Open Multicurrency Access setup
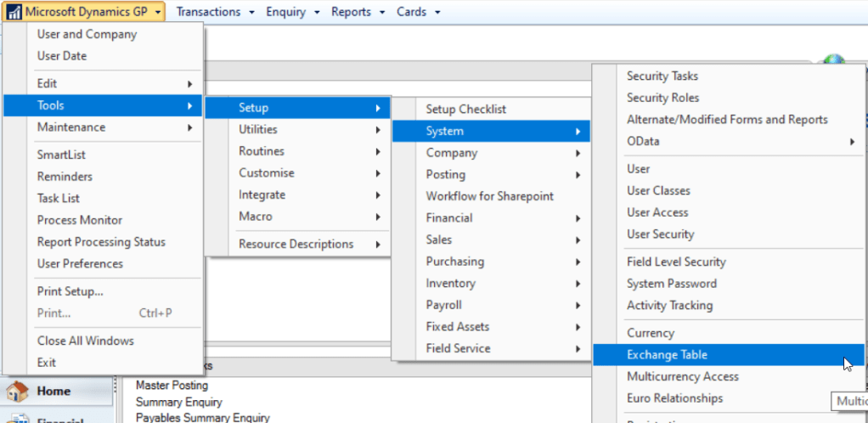This screenshot has height=423, width=868. click(683, 376)
